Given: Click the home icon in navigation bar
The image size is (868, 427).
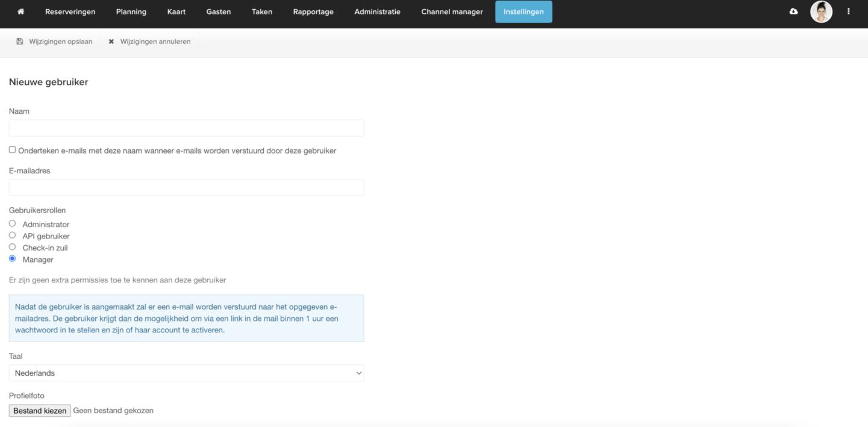Looking at the screenshot, I should tap(21, 11).
